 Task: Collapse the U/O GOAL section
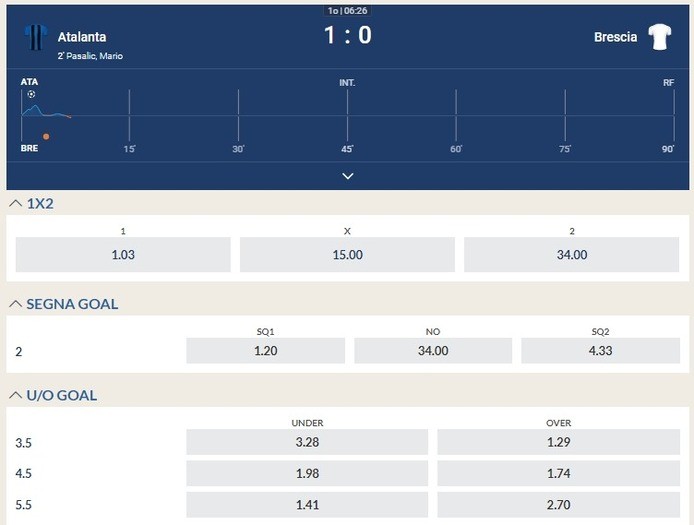pyautogui.click(x=15, y=395)
